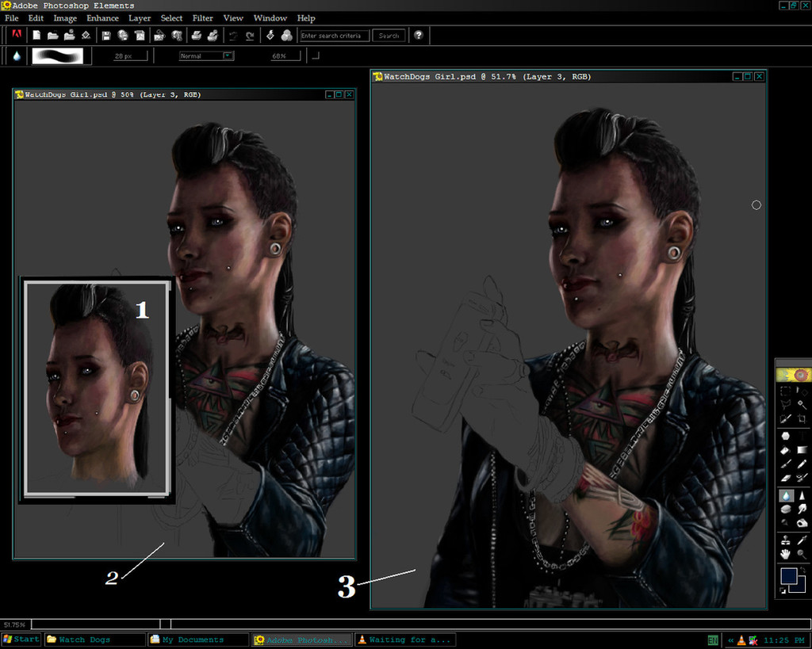
Task: Click the Print Preview icon
Action: (x=213, y=35)
